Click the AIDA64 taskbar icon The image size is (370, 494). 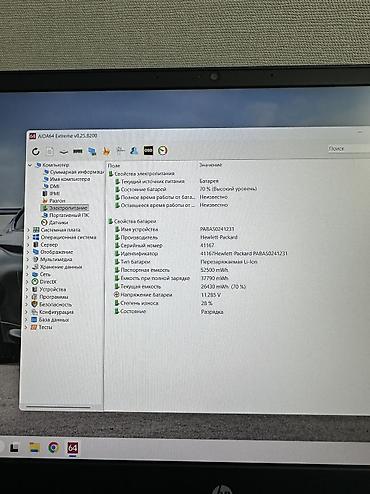tap(73, 448)
